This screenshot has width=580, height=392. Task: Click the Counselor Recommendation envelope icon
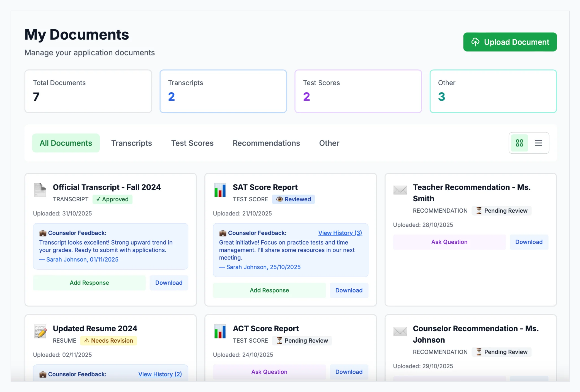(x=400, y=331)
